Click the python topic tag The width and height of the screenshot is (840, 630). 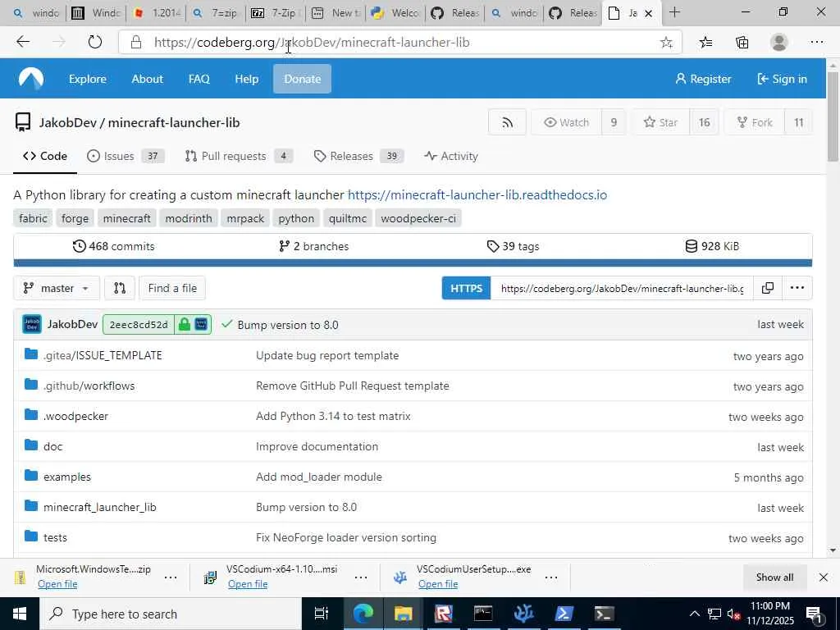point(296,218)
